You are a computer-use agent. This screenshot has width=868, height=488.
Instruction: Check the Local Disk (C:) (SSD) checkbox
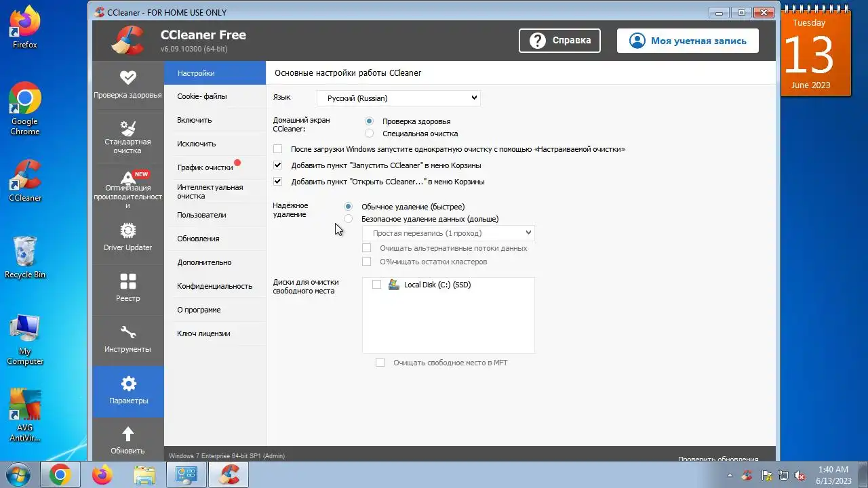(376, 285)
